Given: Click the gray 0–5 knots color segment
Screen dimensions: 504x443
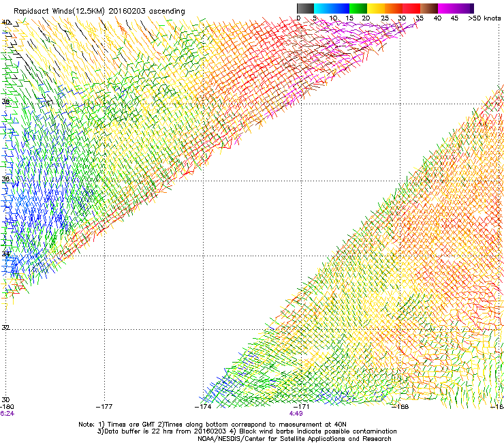Looking at the screenshot, I should click(x=305, y=8).
